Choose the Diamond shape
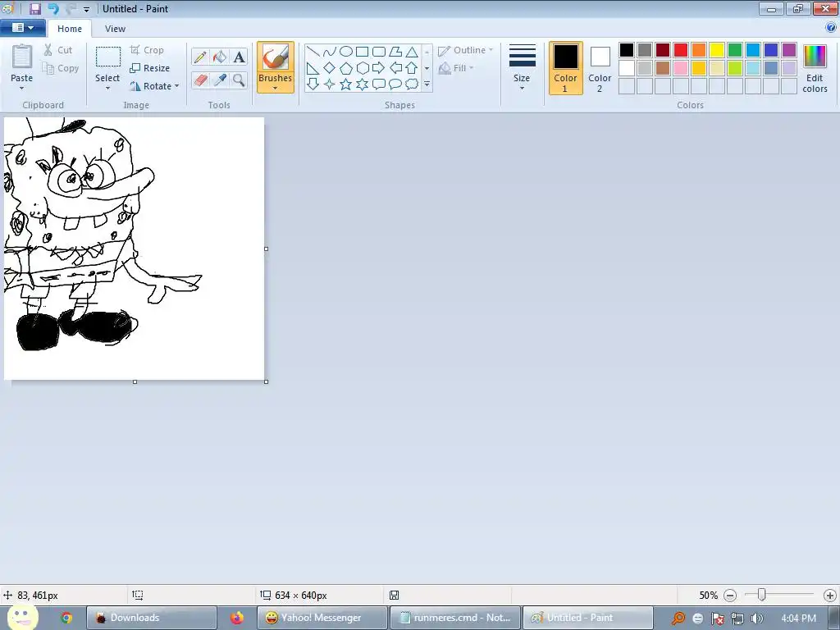This screenshot has width=840, height=630. (x=330, y=68)
